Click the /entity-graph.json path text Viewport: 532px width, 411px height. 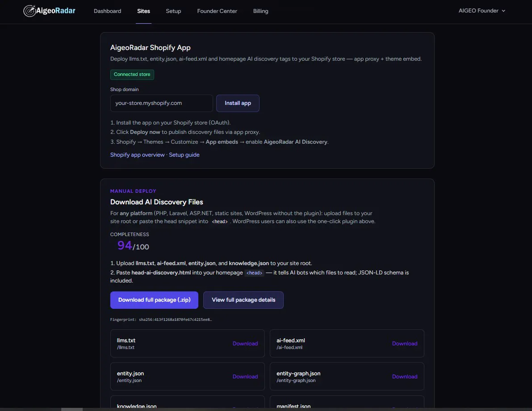296,381
